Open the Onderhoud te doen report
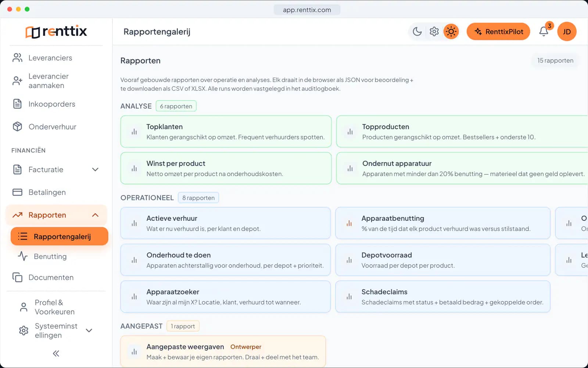Viewport: 588px width, 368px height. click(x=226, y=260)
